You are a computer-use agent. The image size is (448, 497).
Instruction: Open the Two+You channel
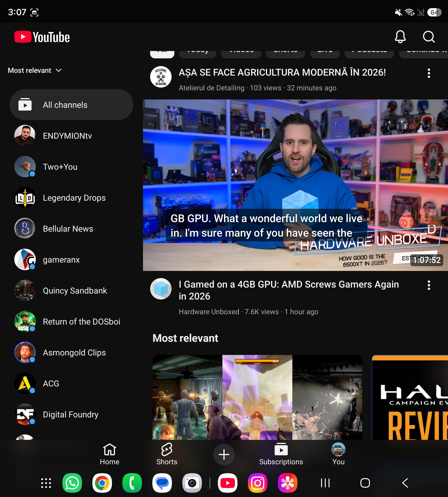[x=71, y=167]
